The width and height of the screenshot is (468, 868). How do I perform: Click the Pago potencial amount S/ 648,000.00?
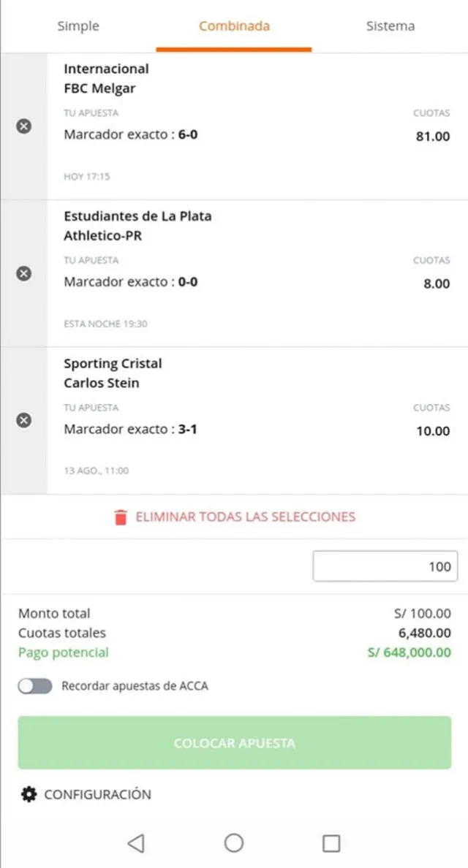[x=411, y=652]
